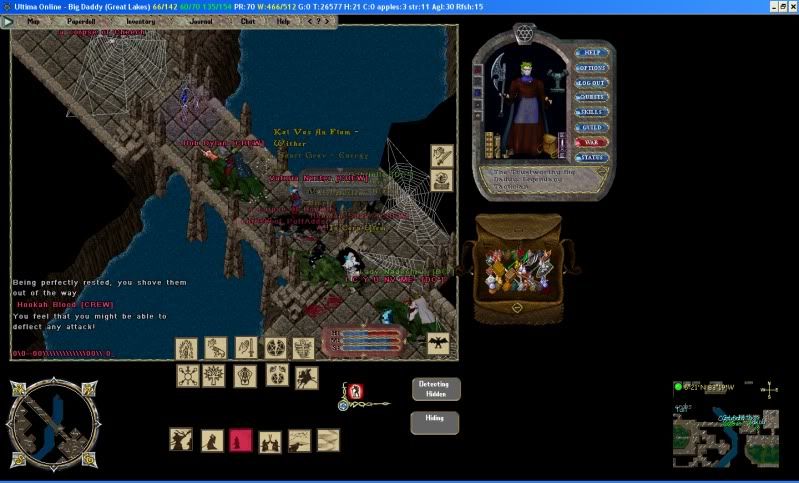Click the horse creature spell icon
The width and height of the screenshot is (799, 483).
pyautogui.click(x=216, y=348)
